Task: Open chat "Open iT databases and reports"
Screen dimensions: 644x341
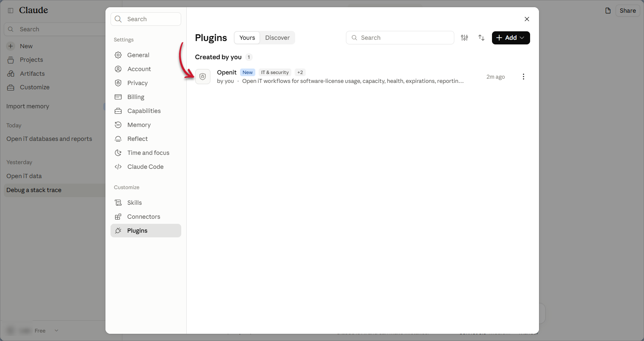Action: (49, 139)
